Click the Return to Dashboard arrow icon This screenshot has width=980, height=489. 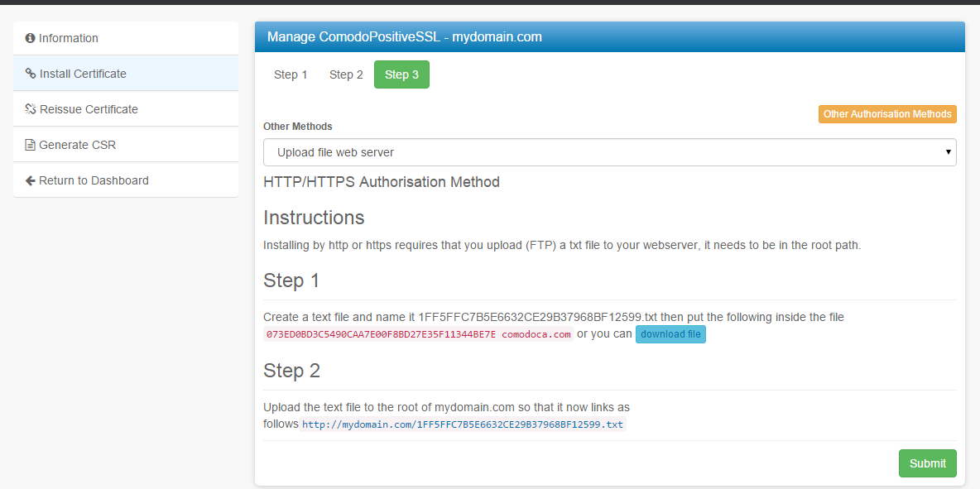(30, 180)
